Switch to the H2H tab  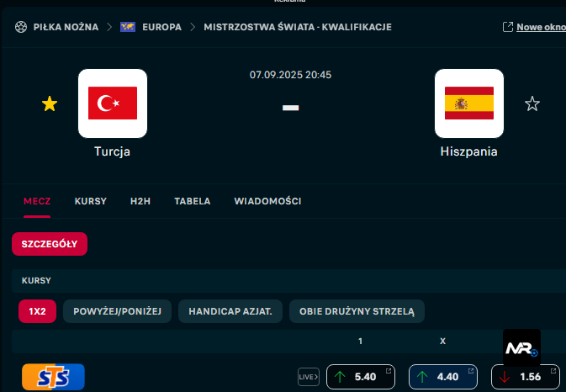click(x=140, y=202)
